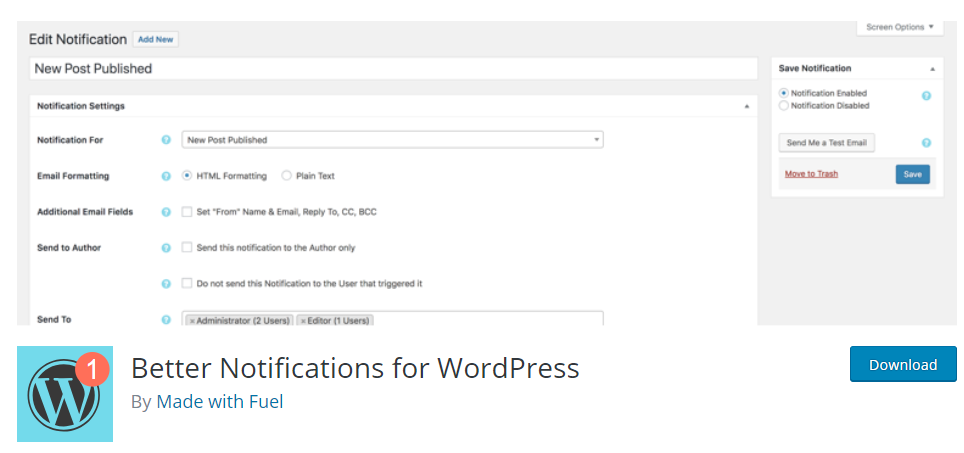
Task: Open Screen Options dropdown
Action: tap(899, 27)
